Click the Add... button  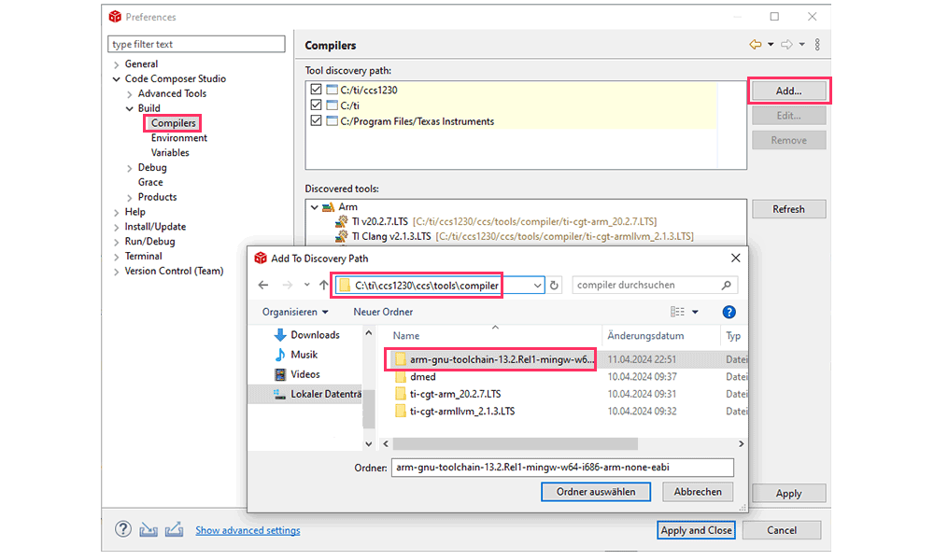pos(788,91)
